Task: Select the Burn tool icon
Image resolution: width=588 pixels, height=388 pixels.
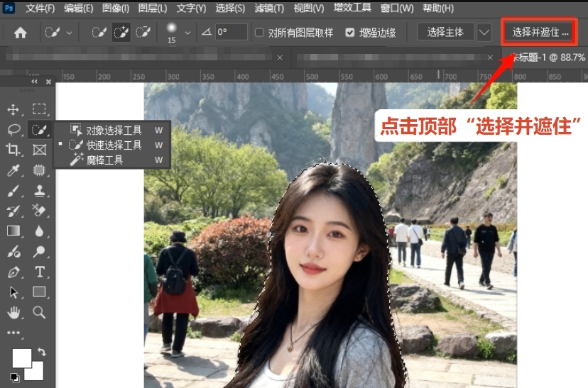Action: pos(13,251)
